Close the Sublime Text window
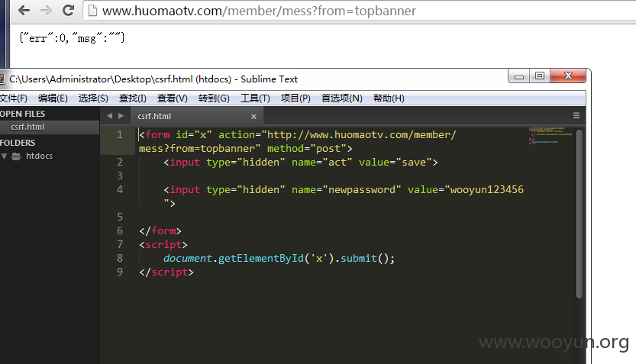This screenshot has height=364, width=636. click(568, 76)
